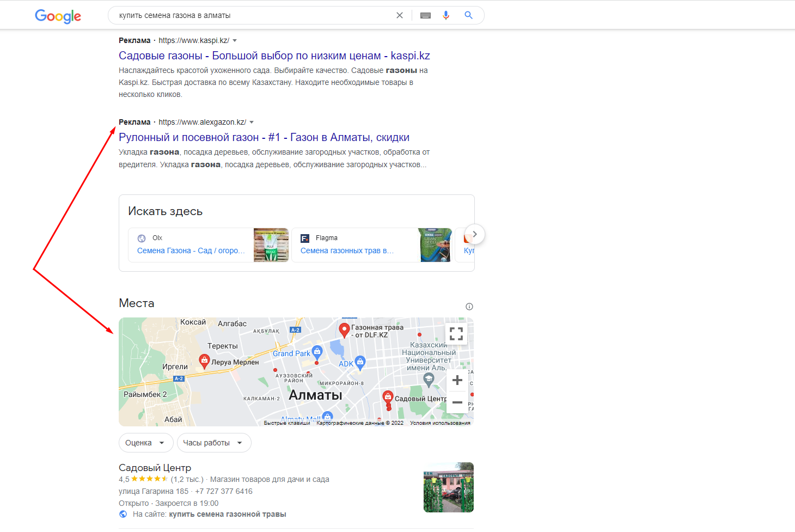Click the Flagma site icon in card
The image size is (795, 532).
coord(305,238)
